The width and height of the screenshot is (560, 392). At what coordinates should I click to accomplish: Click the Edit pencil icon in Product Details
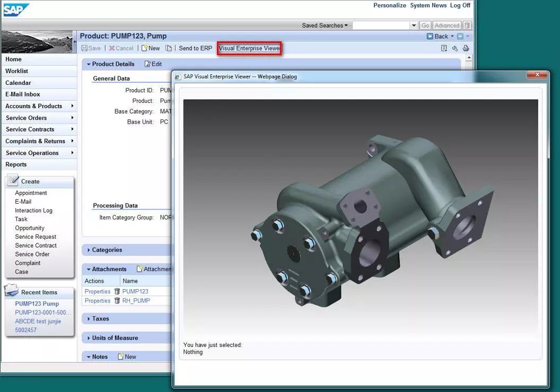(147, 64)
